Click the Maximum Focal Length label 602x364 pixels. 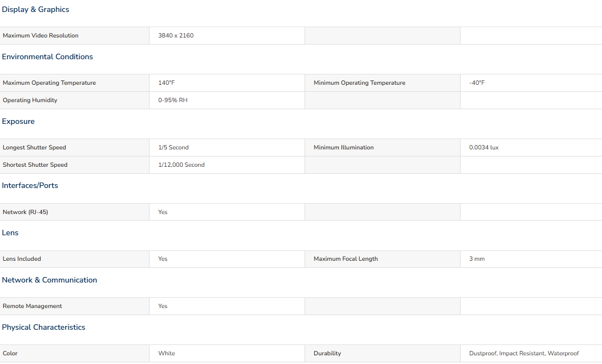(345, 259)
